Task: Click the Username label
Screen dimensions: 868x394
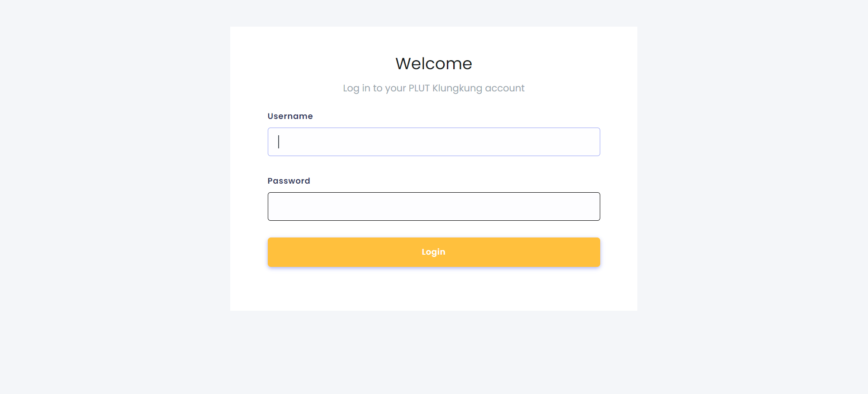Action: tap(290, 116)
